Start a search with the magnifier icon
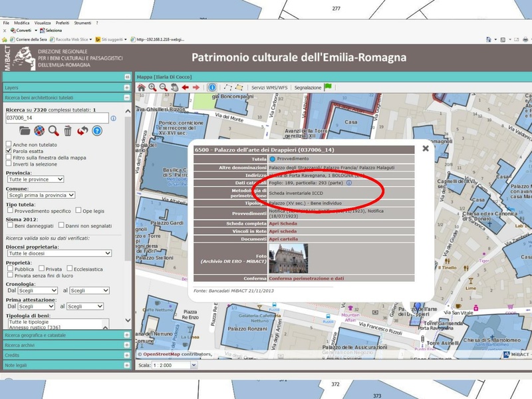532x399 pixels. 53,130
